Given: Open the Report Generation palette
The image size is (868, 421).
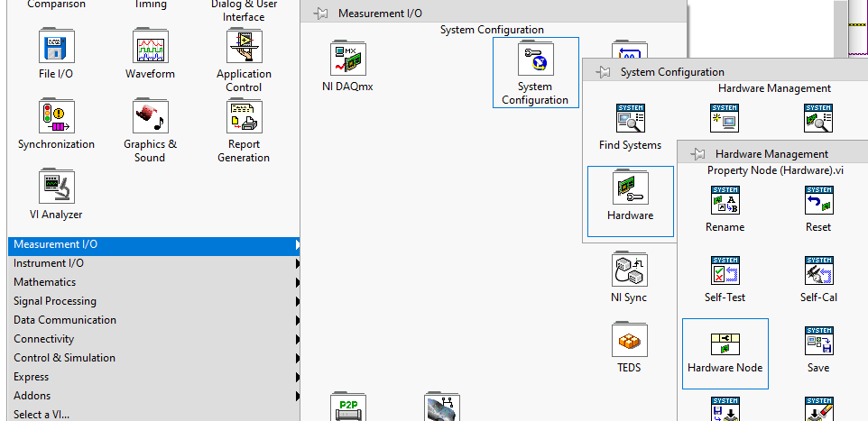Looking at the screenshot, I should pos(245,115).
